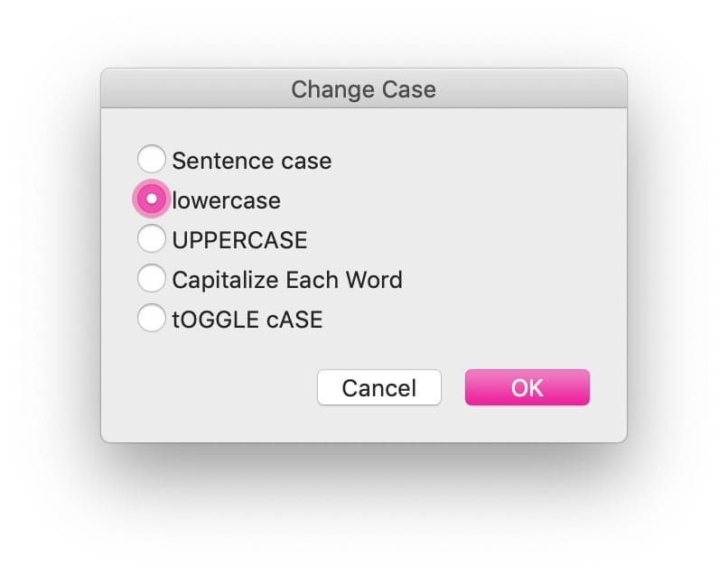Click the 'lowercase' label text
The height and width of the screenshot is (576, 728).
click(x=226, y=200)
